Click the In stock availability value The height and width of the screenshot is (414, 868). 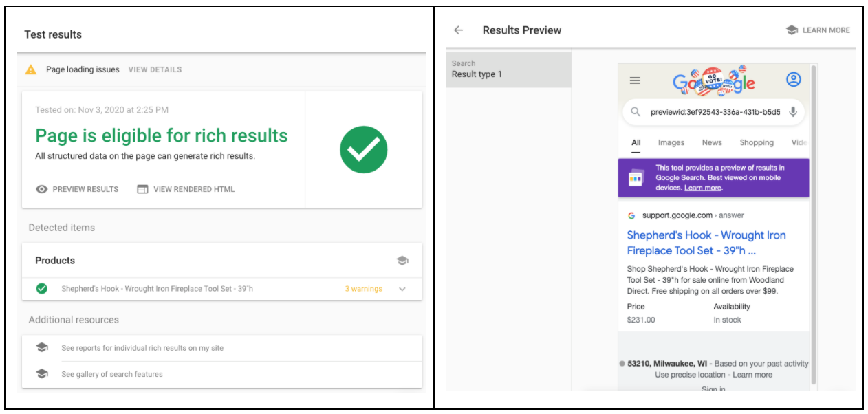pyautogui.click(x=728, y=320)
